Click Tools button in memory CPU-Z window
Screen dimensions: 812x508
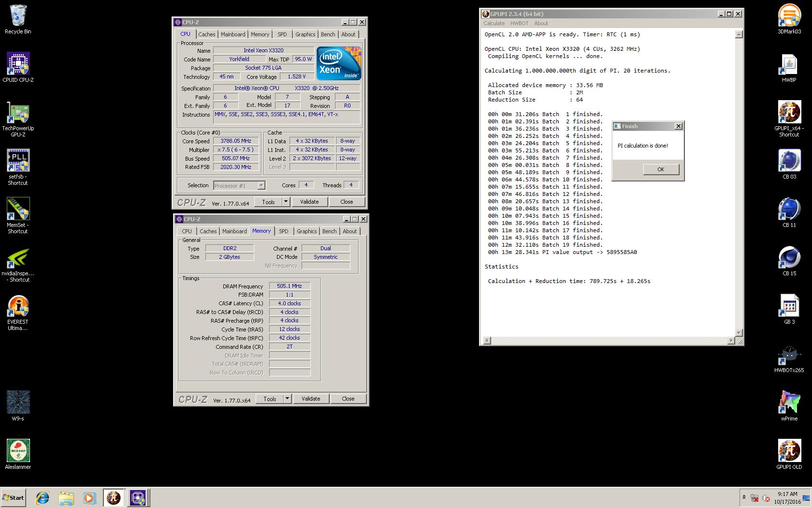270,399
